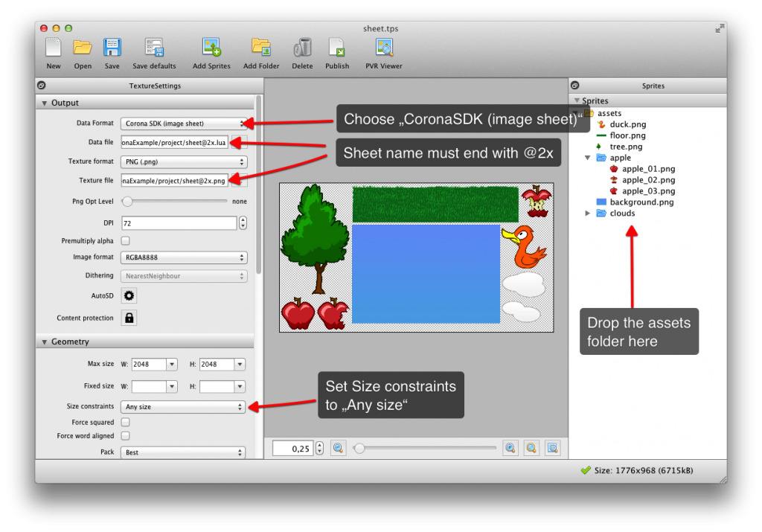Select duck.png in the sprites tree

pos(627,125)
